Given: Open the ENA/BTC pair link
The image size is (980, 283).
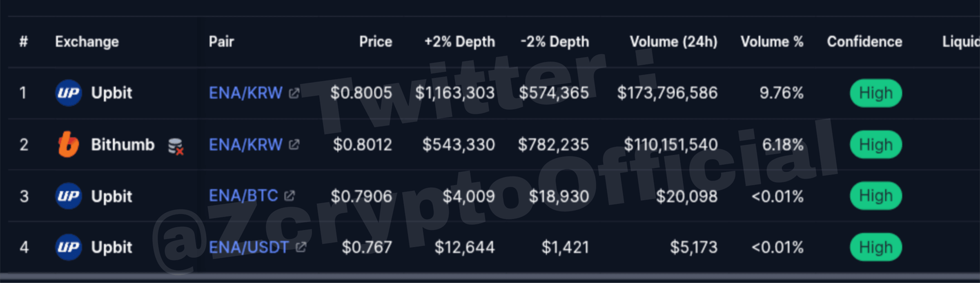Looking at the screenshot, I should click(243, 196).
